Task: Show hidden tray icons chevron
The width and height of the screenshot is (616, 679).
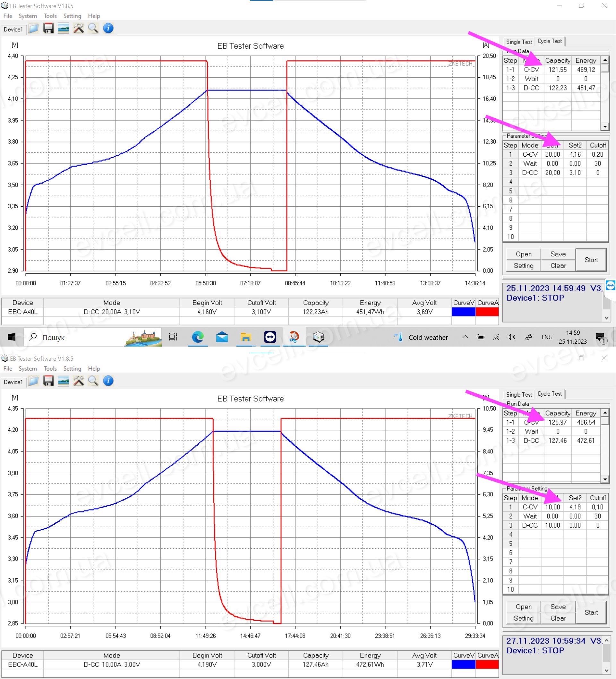Action: [x=465, y=337]
